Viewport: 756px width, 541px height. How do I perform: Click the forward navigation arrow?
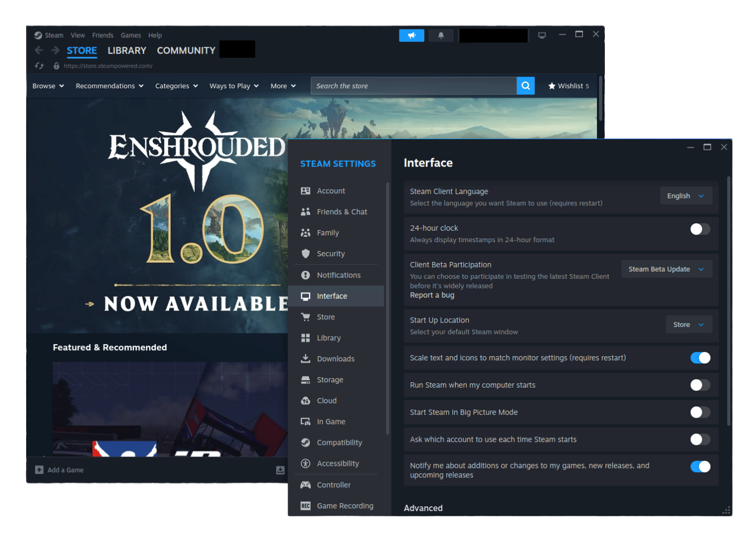pyautogui.click(x=55, y=50)
